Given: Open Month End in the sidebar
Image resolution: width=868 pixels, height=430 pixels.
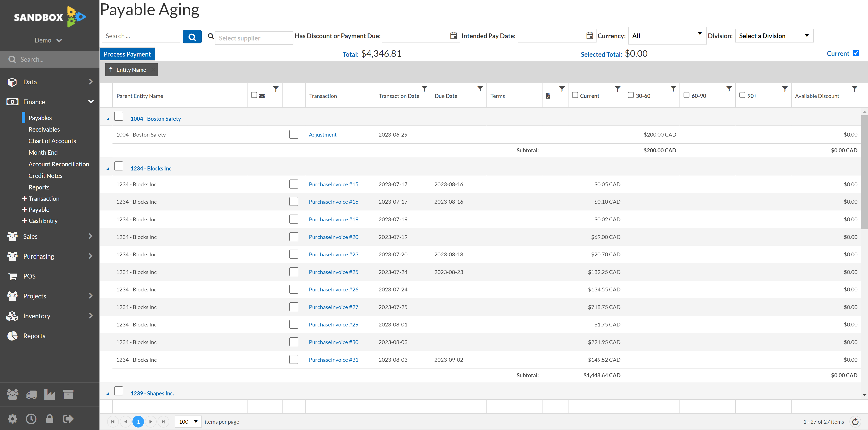Looking at the screenshot, I should pyautogui.click(x=43, y=152).
